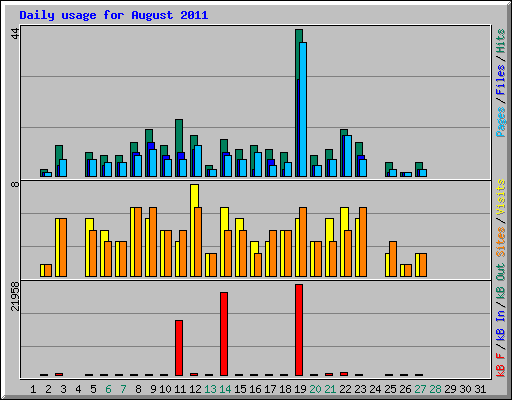Click green weekend day "27" label
This screenshot has width=512, height=400.
pyautogui.click(x=420, y=389)
